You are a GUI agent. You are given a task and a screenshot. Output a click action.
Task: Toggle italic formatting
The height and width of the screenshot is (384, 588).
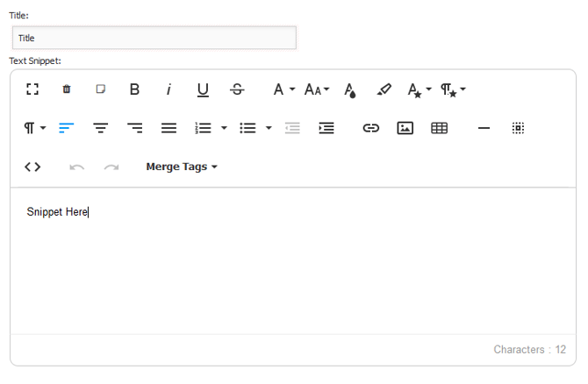tap(169, 89)
